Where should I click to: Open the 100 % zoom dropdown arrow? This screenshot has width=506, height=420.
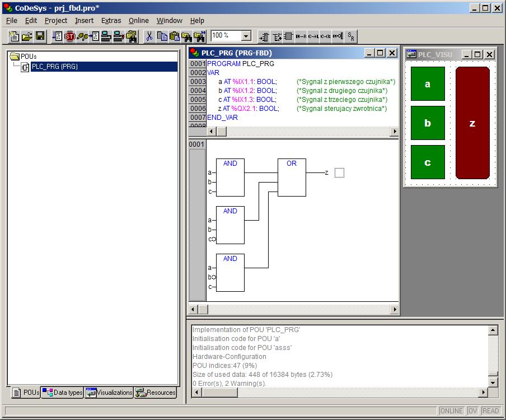pyautogui.click(x=246, y=36)
